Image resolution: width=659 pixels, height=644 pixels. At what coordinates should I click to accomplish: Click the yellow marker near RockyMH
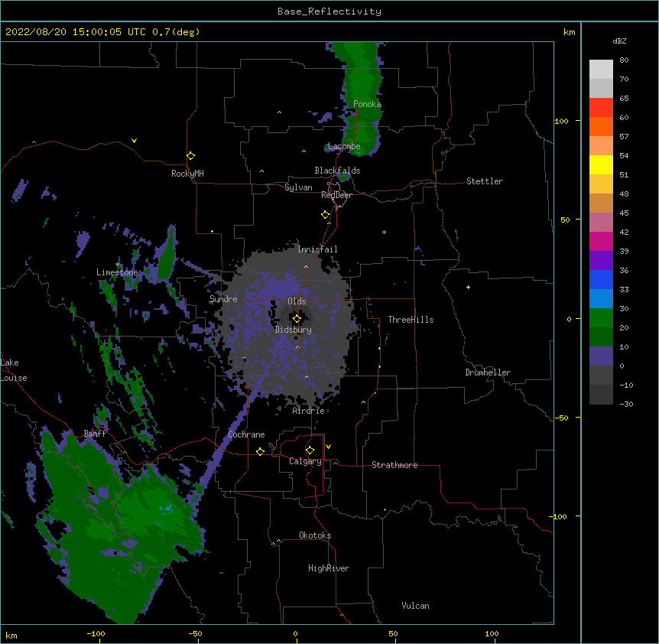click(191, 156)
